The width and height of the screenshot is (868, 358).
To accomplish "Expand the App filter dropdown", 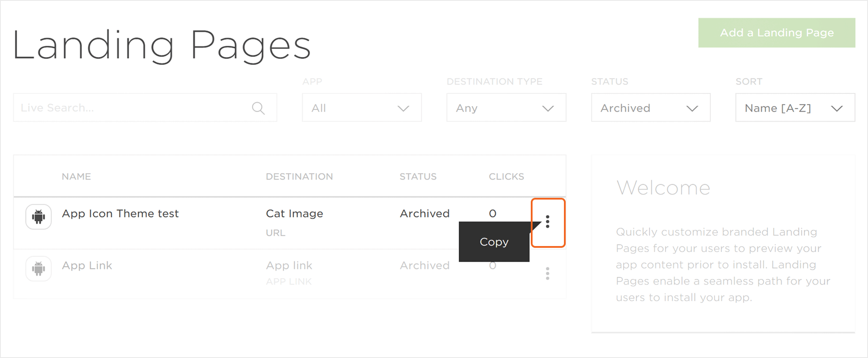I will pos(362,108).
